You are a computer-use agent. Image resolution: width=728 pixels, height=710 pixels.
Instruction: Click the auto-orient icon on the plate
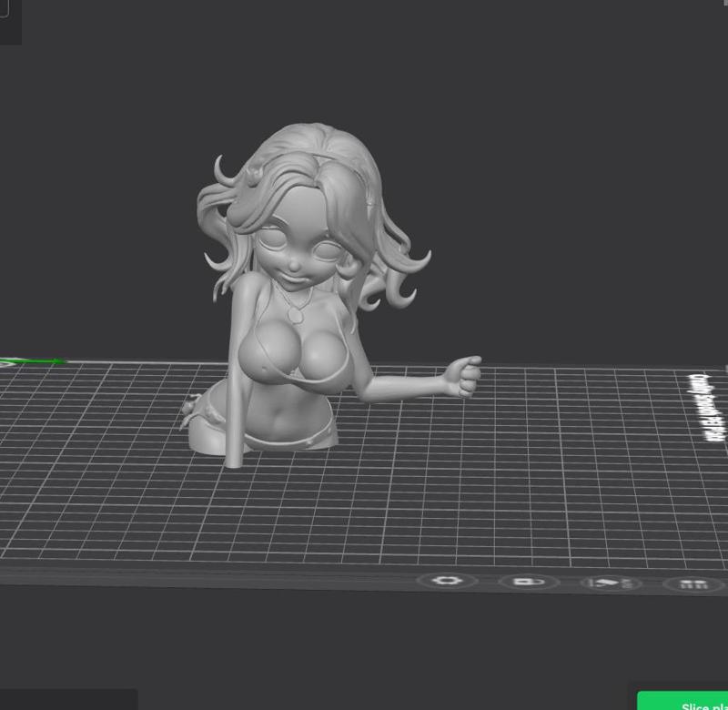click(611, 583)
